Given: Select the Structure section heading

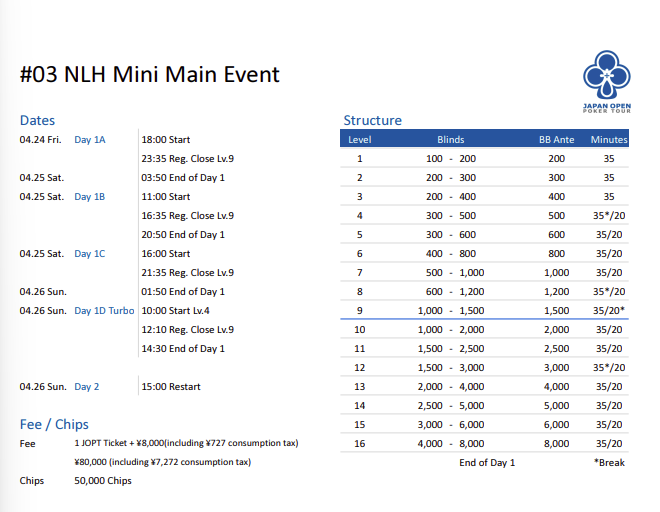Looking at the screenshot, I should (x=372, y=120).
